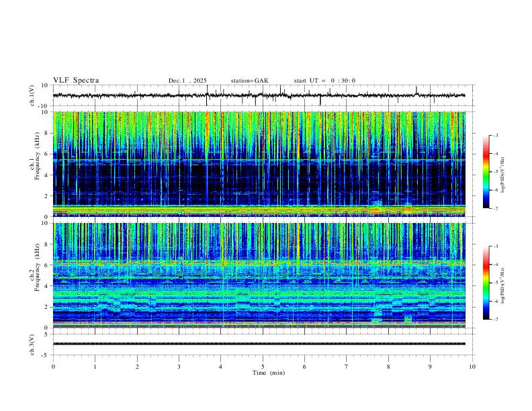This screenshot has height=411, width=532.
Task: Click the ch.2 spectrogram panel
Action: click(x=259, y=275)
